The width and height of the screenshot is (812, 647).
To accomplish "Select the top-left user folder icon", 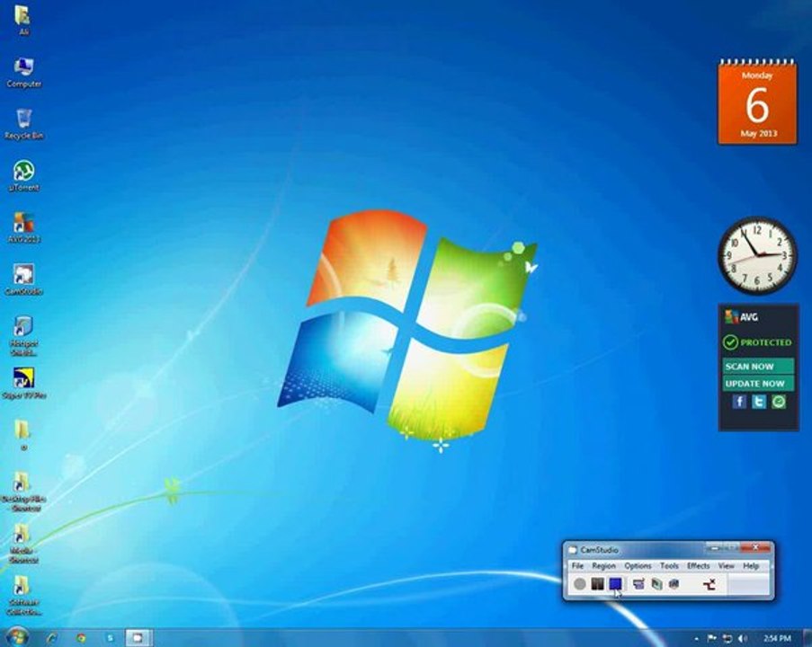I will point(22,21).
